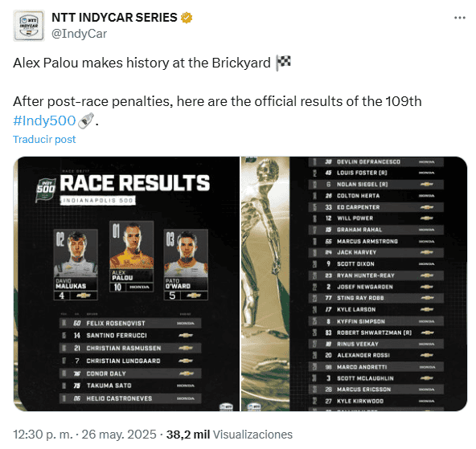The height and width of the screenshot is (449, 476).
Task: Click the Felix Rosenqvist results row
Action: 130,323
